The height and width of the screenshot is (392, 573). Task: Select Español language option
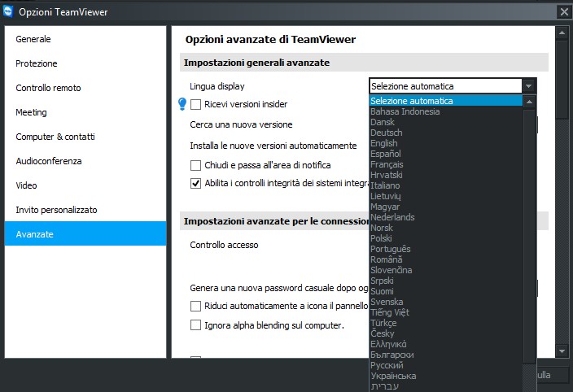[446, 154]
